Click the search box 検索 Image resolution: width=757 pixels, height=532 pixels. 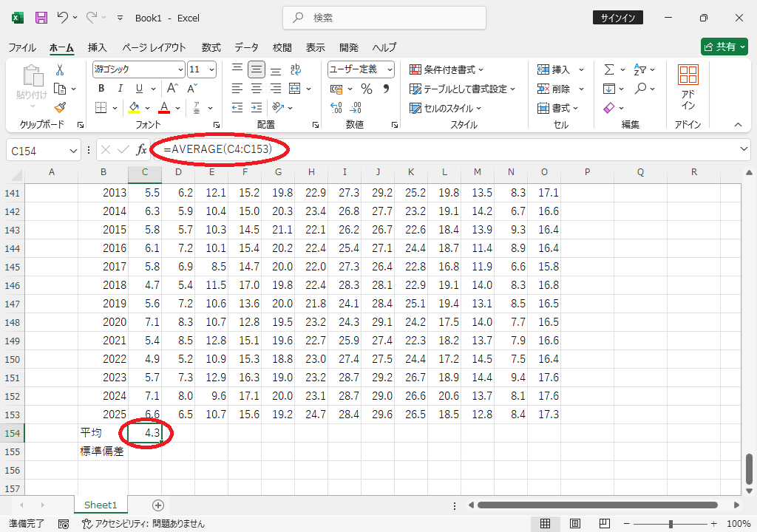[384, 18]
